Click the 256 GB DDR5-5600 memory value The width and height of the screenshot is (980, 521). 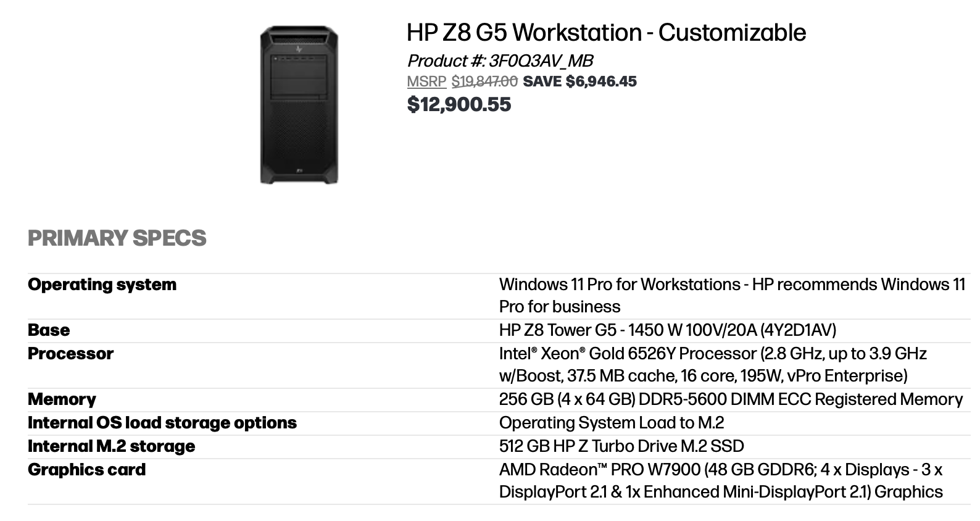click(731, 399)
